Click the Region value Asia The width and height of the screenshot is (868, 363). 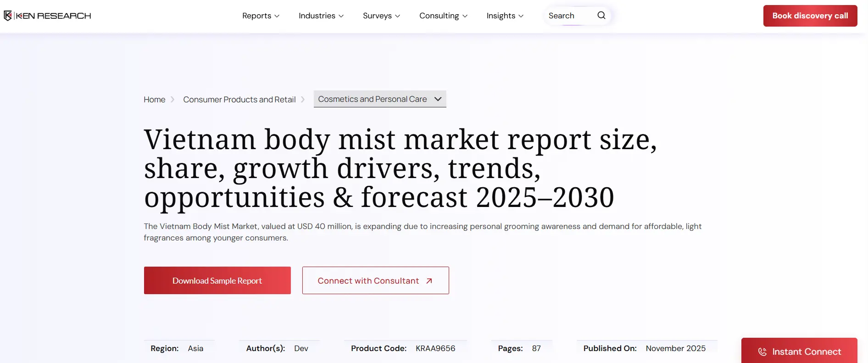pos(195,348)
